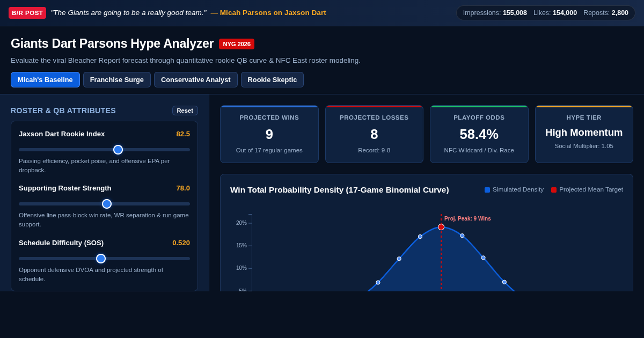
Task: Click the 15% y-axis label
Action: pyautogui.click(x=241, y=246)
